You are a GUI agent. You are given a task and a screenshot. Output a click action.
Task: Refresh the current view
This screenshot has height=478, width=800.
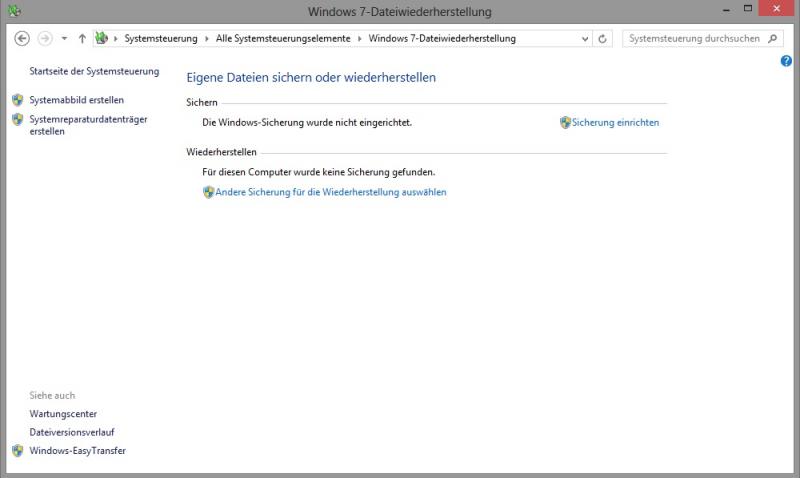603,38
